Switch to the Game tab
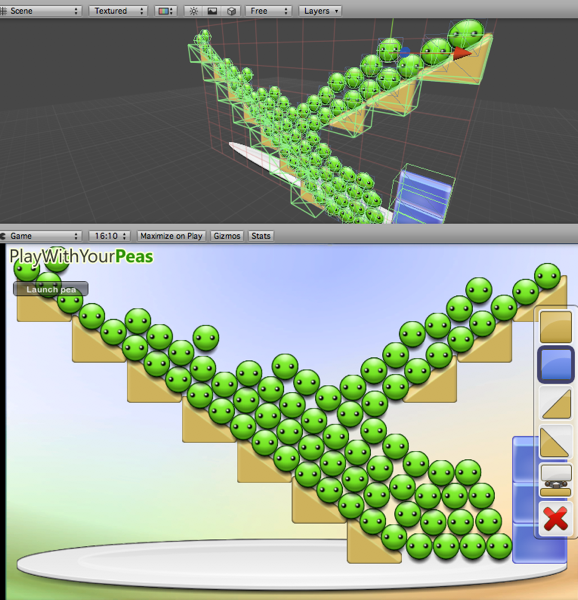The image size is (578, 600). point(40,236)
